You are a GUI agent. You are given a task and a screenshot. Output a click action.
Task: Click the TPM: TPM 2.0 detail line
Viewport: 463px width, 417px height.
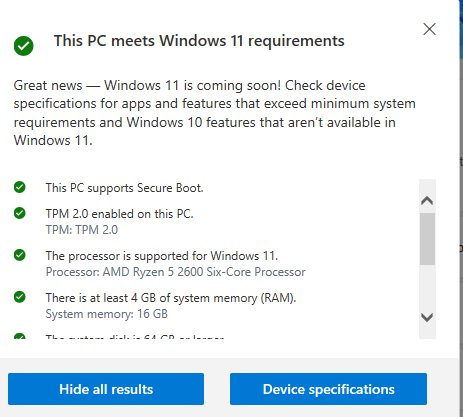click(x=82, y=230)
